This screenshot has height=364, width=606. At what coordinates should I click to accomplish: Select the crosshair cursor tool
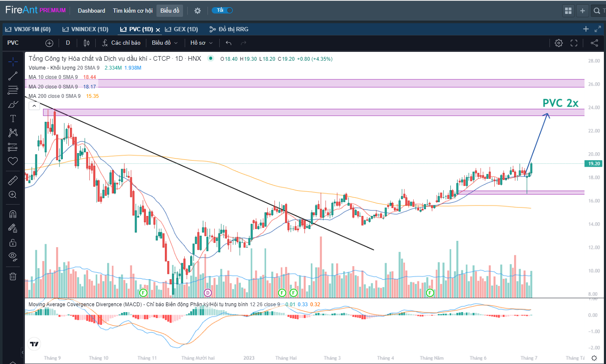[x=13, y=62]
